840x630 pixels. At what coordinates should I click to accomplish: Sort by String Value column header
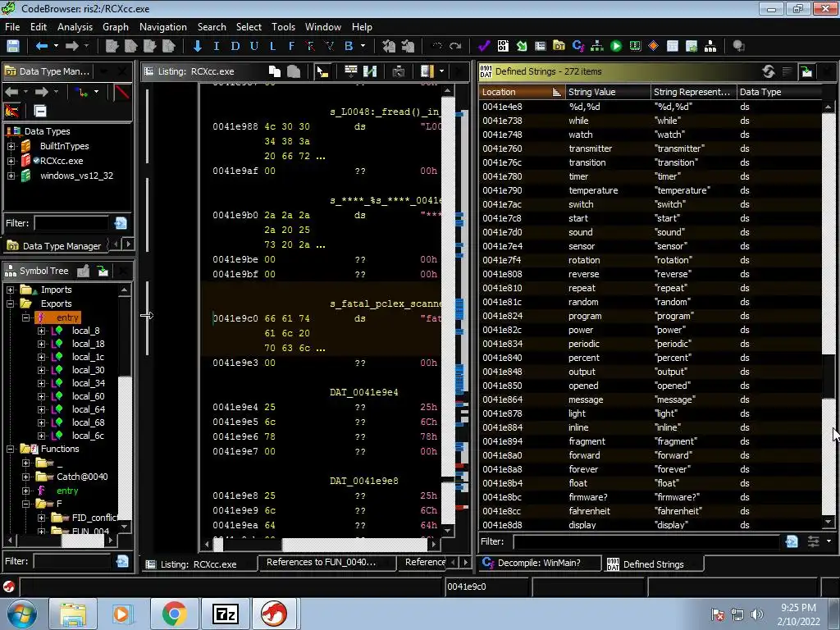click(x=608, y=92)
